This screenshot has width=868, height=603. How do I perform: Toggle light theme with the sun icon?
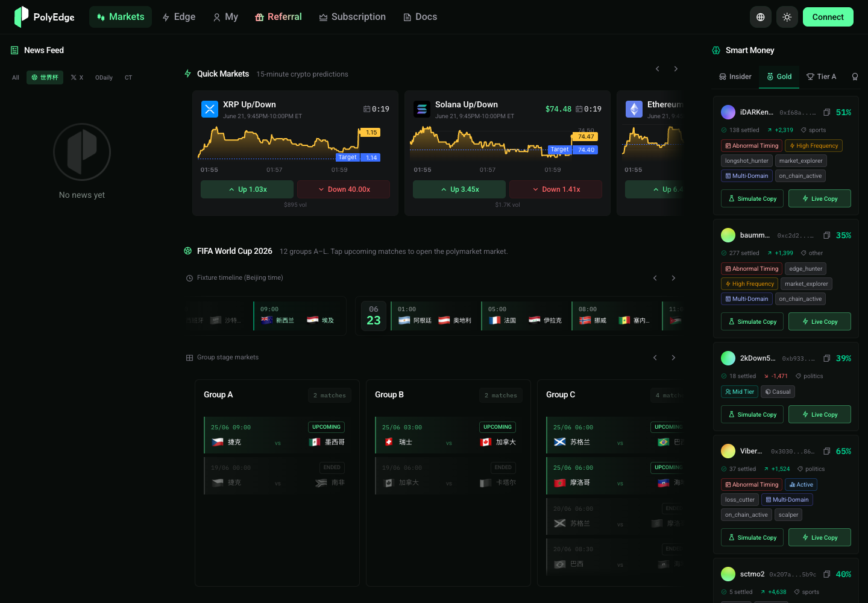click(787, 17)
